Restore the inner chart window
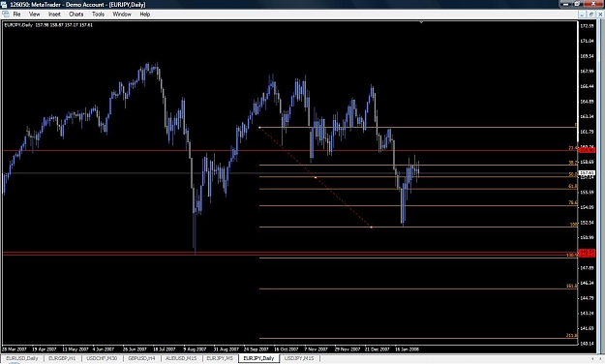 591,15
